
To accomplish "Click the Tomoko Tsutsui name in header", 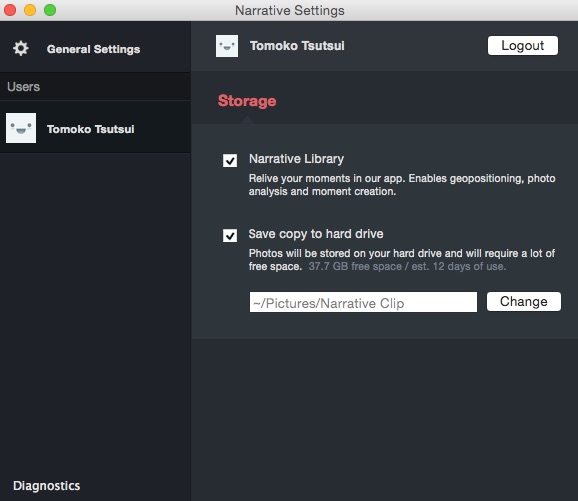I will pos(297,46).
